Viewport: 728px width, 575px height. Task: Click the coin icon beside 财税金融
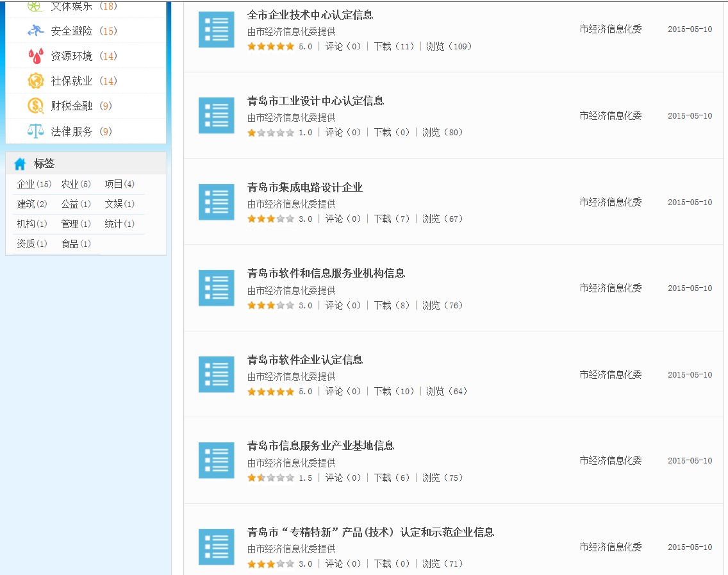[x=36, y=106]
